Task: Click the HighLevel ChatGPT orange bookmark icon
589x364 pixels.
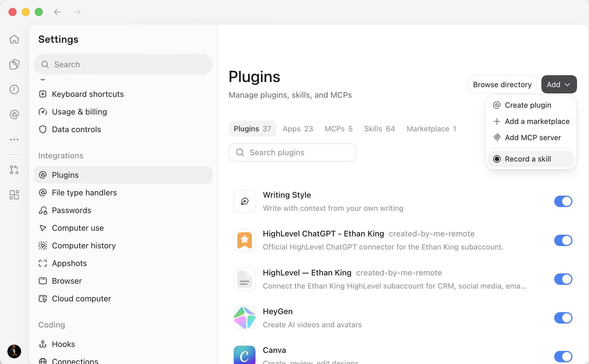Action: pos(245,240)
